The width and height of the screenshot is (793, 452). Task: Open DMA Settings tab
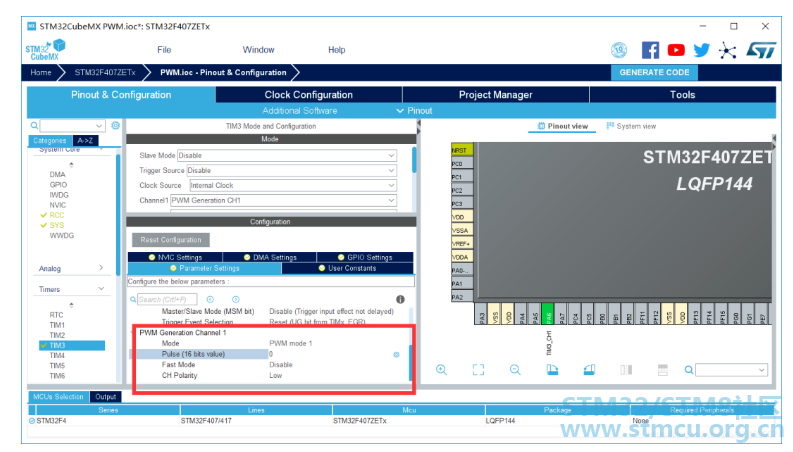click(270, 257)
